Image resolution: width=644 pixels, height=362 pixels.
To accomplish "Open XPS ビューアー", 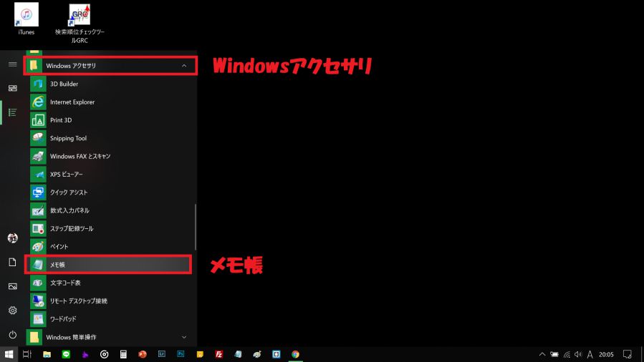I will pos(110,175).
